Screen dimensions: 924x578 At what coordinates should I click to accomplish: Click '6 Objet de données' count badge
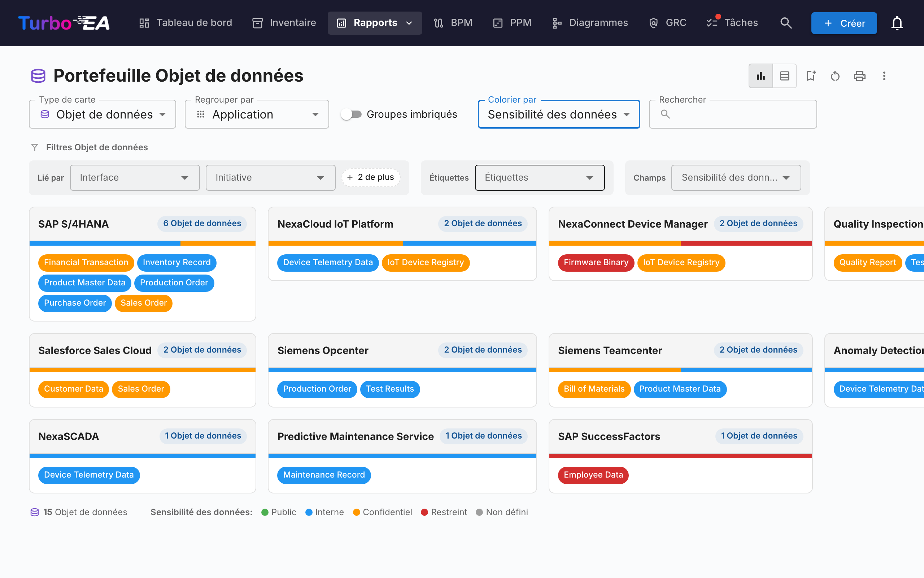click(x=202, y=224)
